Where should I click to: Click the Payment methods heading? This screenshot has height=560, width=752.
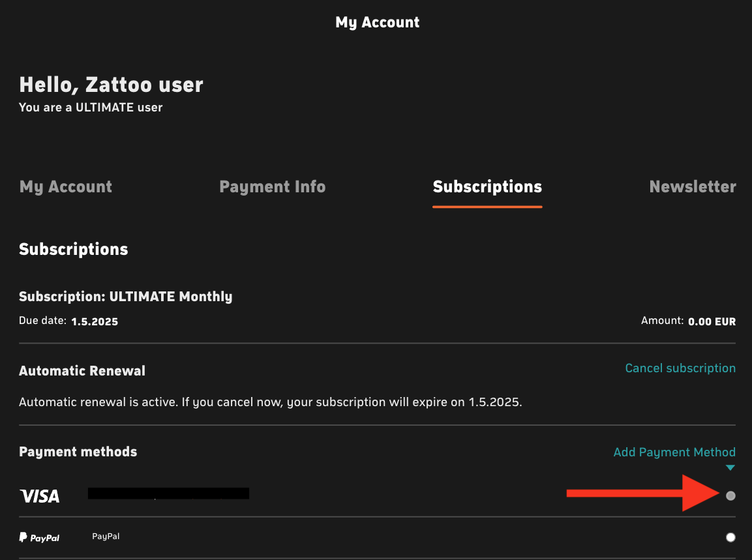click(78, 452)
